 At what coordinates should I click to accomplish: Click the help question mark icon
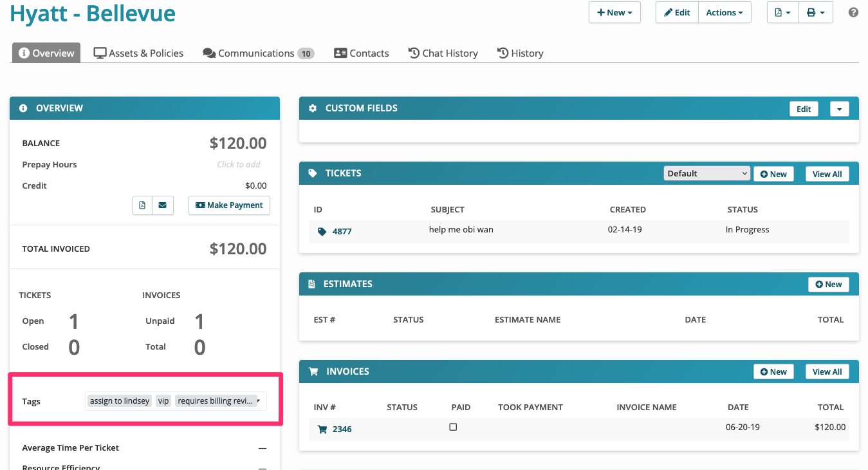pos(854,12)
